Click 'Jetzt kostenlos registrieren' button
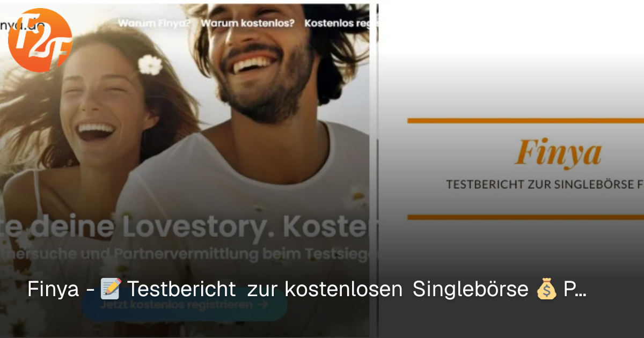The width and height of the screenshot is (644, 338). coord(185,305)
